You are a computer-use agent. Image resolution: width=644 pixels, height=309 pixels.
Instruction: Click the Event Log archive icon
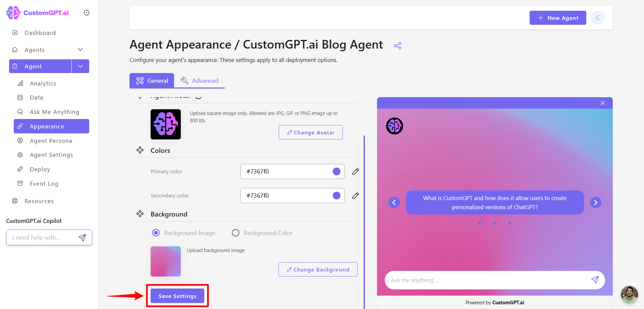[x=20, y=184]
